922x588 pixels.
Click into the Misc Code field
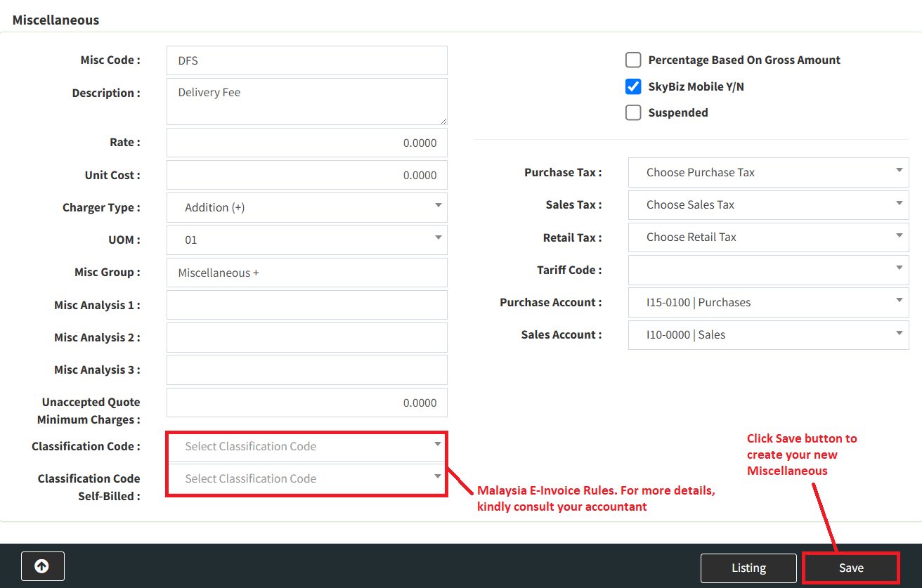[306, 60]
